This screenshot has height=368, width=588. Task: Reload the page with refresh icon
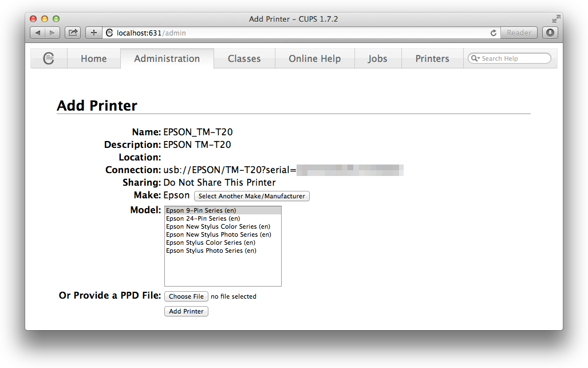[x=493, y=33]
